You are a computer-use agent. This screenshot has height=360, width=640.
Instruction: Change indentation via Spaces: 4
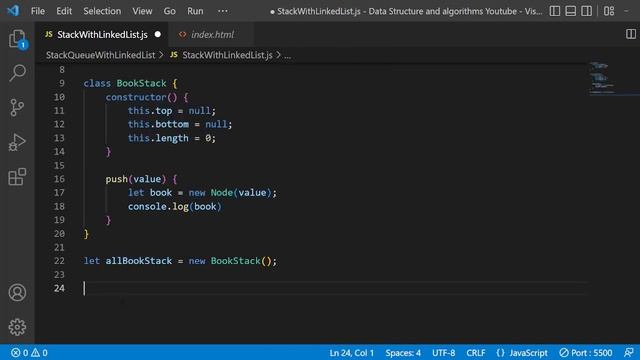[403, 353]
